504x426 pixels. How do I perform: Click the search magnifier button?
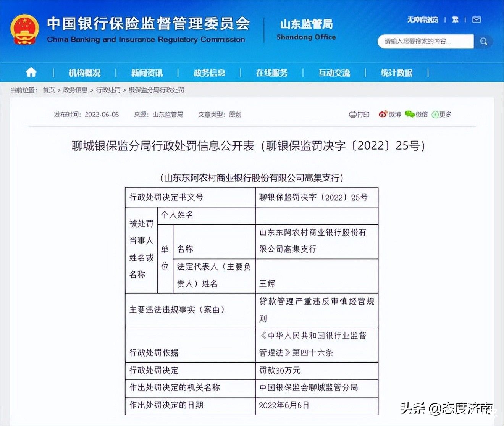483,41
